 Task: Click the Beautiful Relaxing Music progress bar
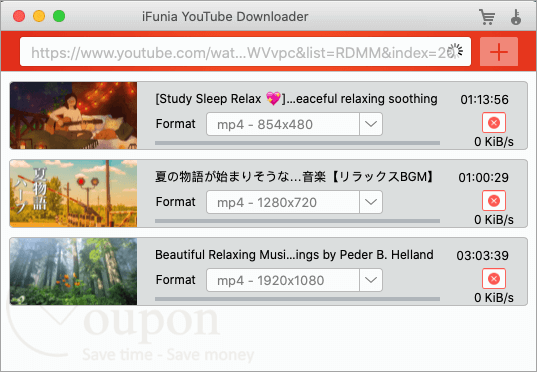click(297, 299)
